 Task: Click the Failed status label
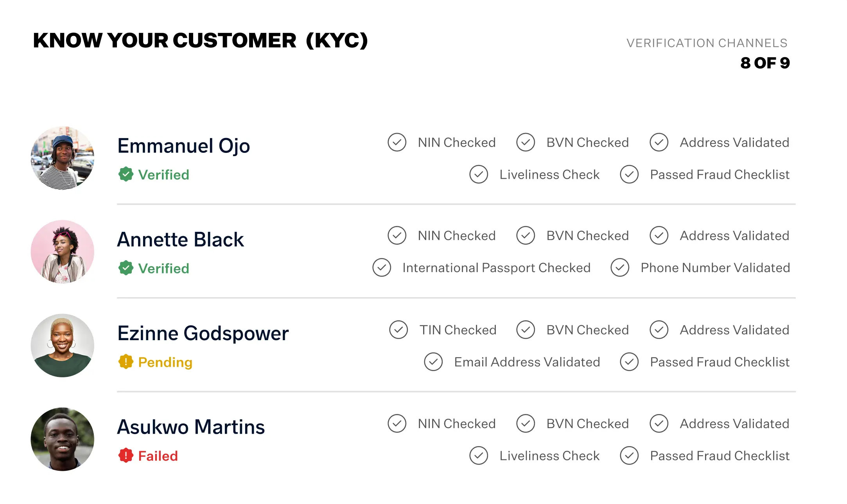tap(158, 456)
